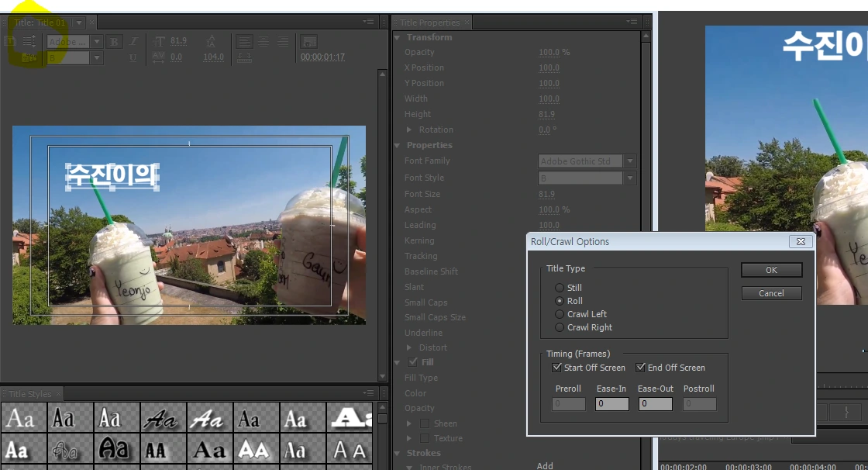This screenshot has width=868, height=470.
Task: Click the Ease-Out frames field
Action: tap(656, 403)
